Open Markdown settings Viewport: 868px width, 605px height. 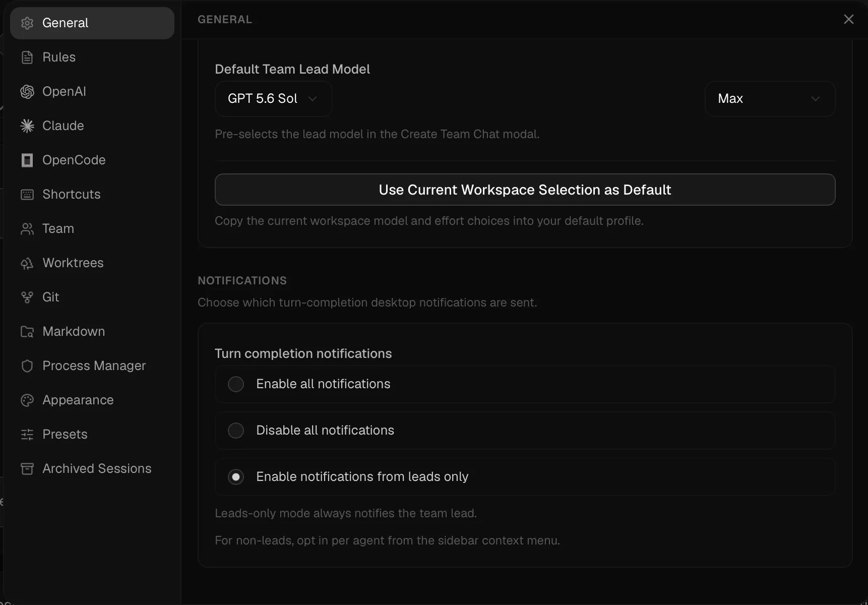(x=92, y=332)
